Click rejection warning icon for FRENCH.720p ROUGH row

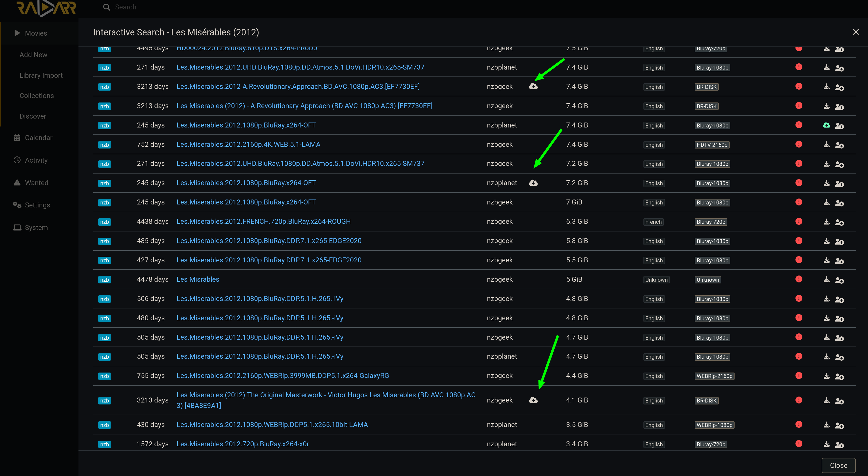pyautogui.click(x=799, y=221)
